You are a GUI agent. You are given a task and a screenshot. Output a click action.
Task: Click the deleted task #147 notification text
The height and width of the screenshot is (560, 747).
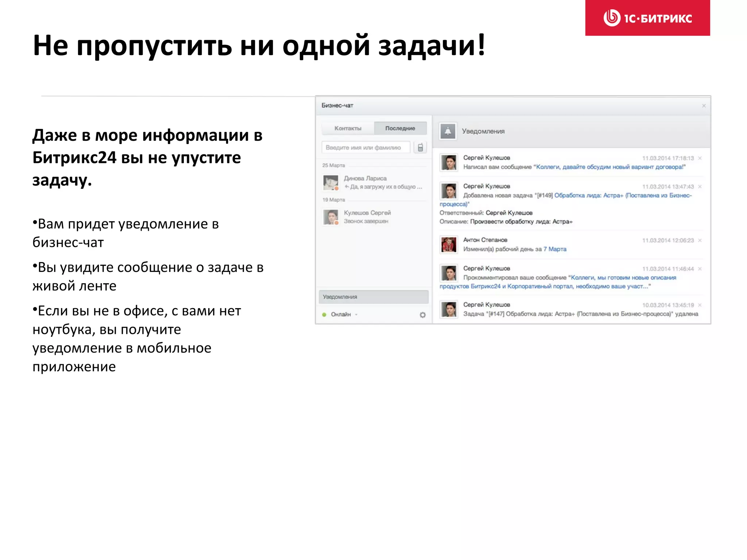581,314
